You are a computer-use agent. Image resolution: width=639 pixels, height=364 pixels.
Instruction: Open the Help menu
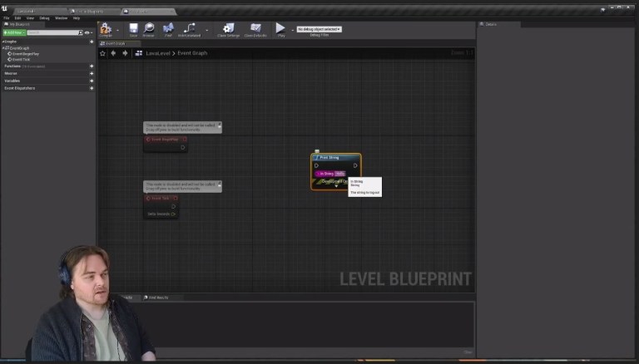(77, 18)
